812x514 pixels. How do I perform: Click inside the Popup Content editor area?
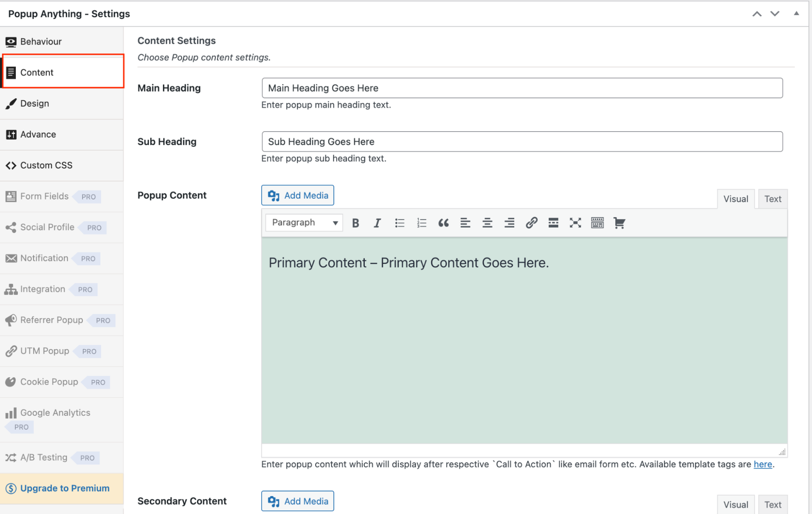tap(524, 340)
